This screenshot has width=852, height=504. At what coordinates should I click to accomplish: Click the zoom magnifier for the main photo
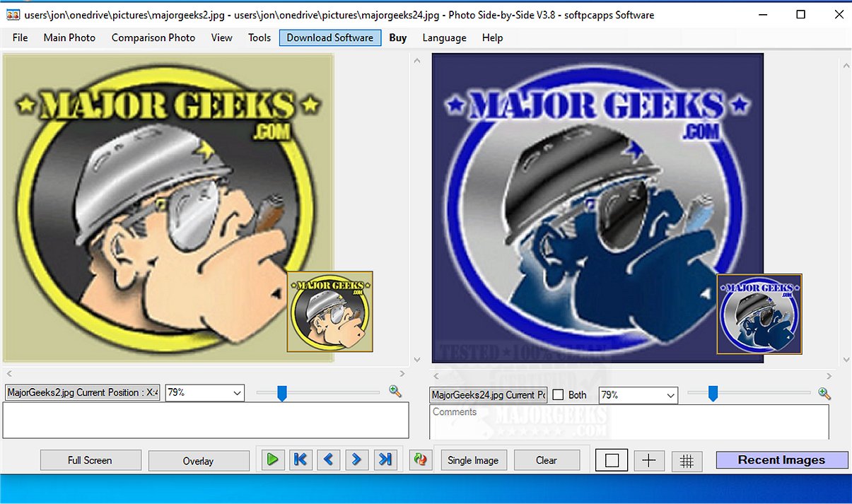(x=395, y=391)
